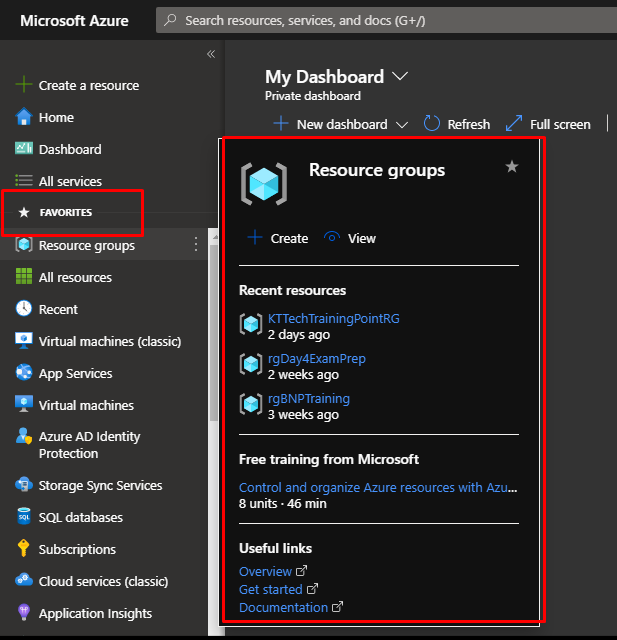The image size is (617, 640).
Task: Toggle the favorite star on Resource groups card
Action: click(x=512, y=167)
